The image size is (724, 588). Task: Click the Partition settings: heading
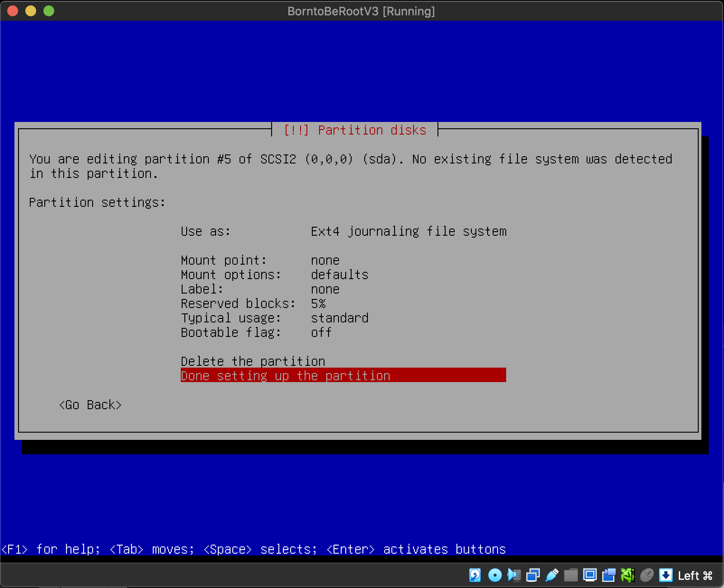tap(97, 202)
